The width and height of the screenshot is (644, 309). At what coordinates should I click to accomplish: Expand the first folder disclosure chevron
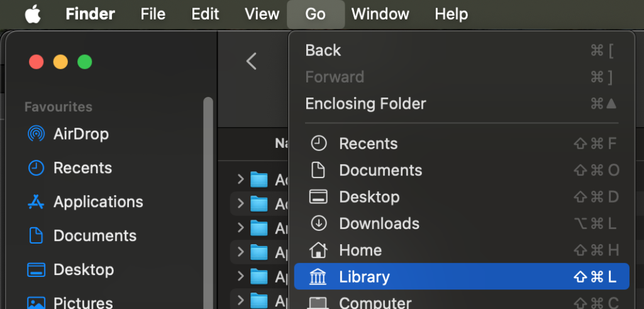[x=241, y=179]
